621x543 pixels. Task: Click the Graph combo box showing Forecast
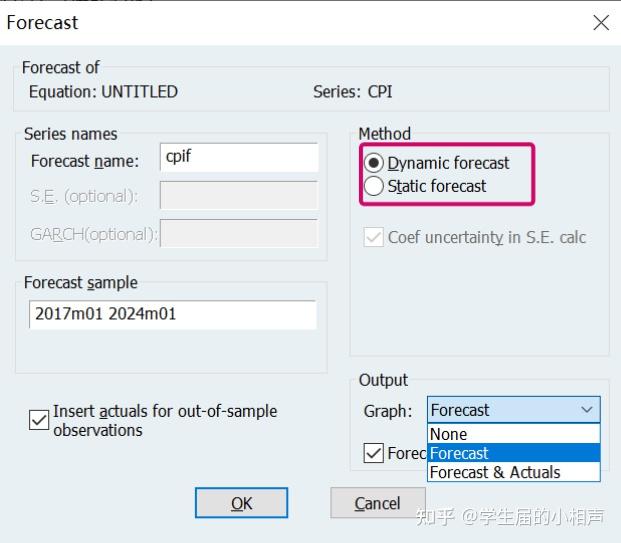pyautogui.click(x=500, y=410)
